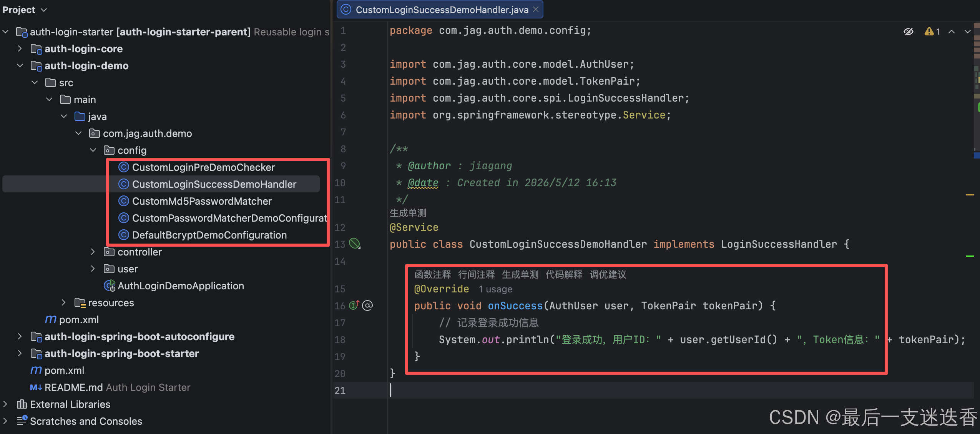Click line number 21 in the gutter

340,391
